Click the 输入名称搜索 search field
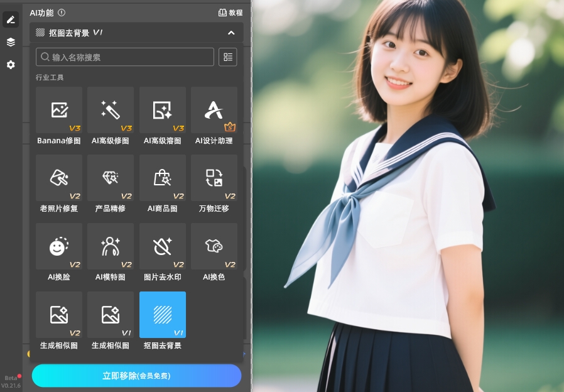The image size is (564, 392). click(124, 57)
